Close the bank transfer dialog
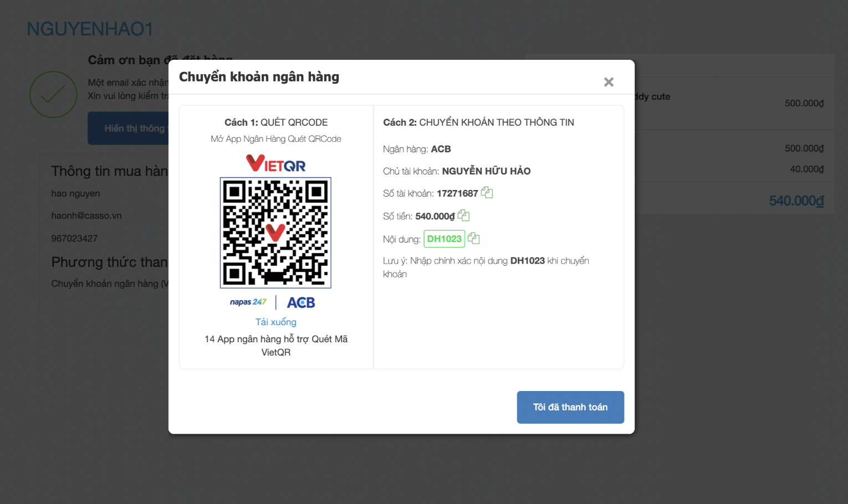The image size is (848, 504). coord(609,82)
